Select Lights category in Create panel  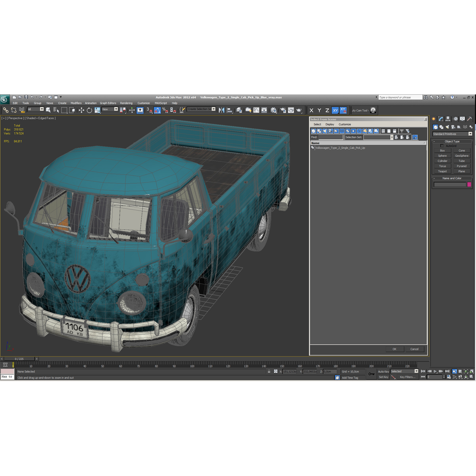pos(447,127)
